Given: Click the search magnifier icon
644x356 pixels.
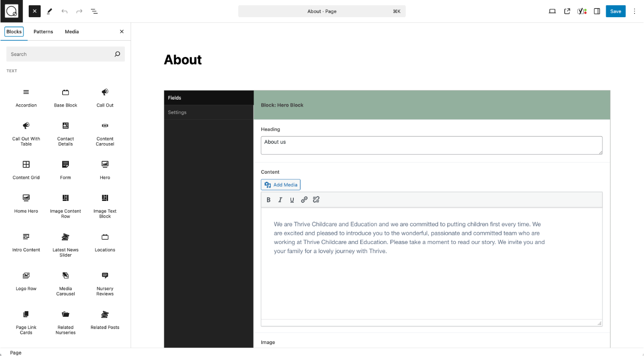Looking at the screenshot, I should tap(117, 54).
